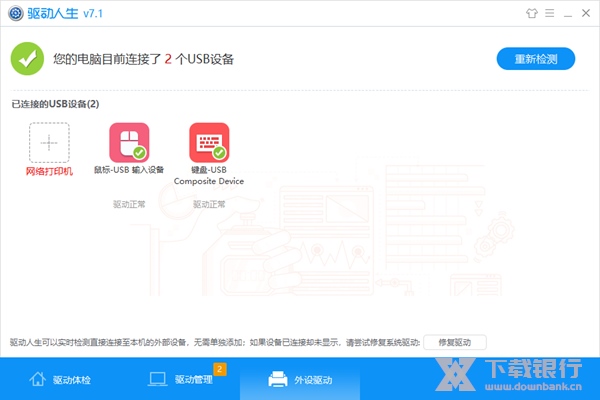
Task: Click the printer icon on 外设驱动
Action: tap(277, 379)
